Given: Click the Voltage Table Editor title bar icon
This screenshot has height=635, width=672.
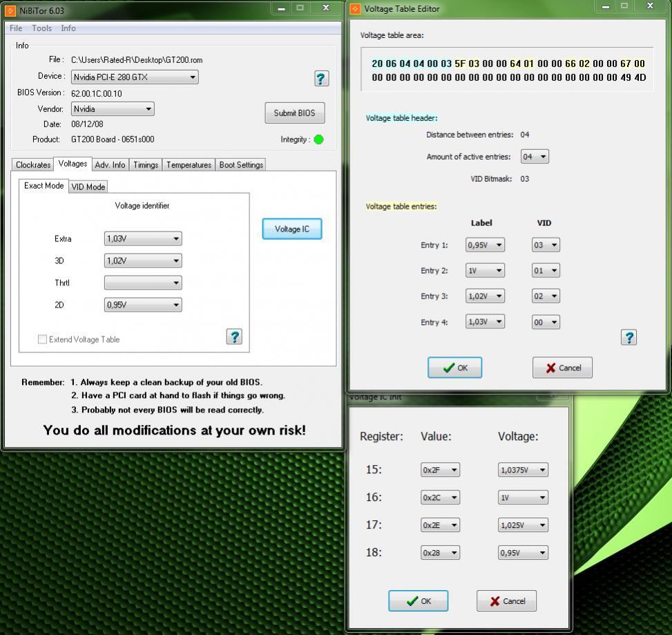Looking at the screenshot, I should tap(355, 9).
